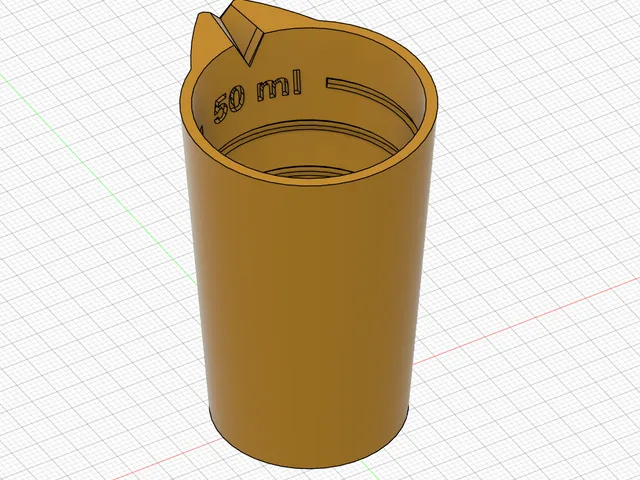
Task: Select the level mark line beside 50 ml
Action: point(373,104)
